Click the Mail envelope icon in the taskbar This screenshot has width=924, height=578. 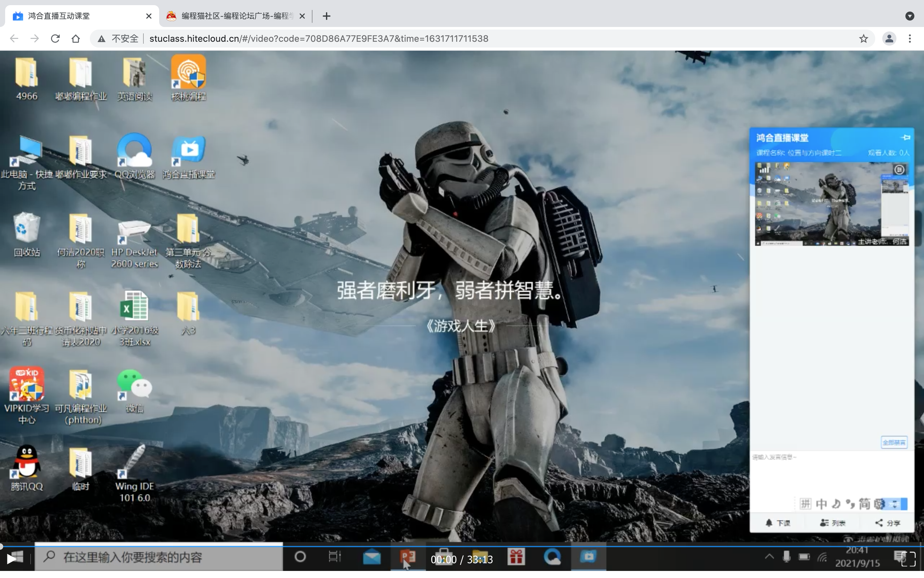pos(372,557)
